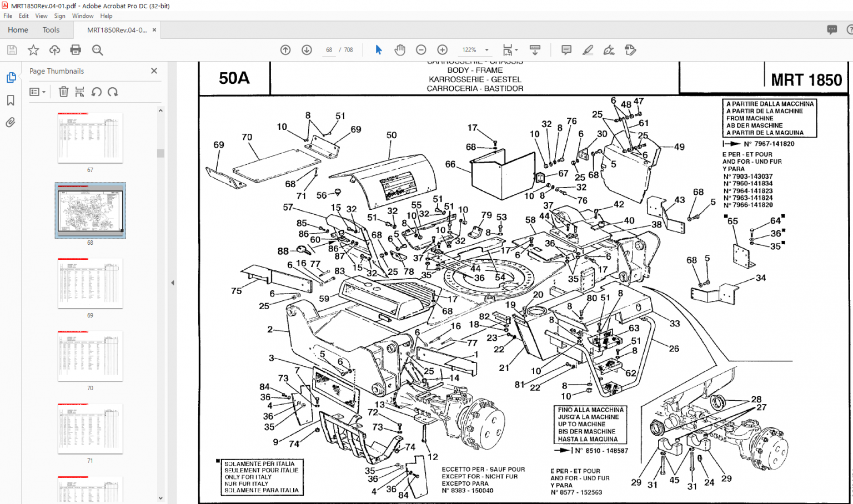Choose the Selection arrow tool
Screen dimensions: 853x504
pos(379,50)
